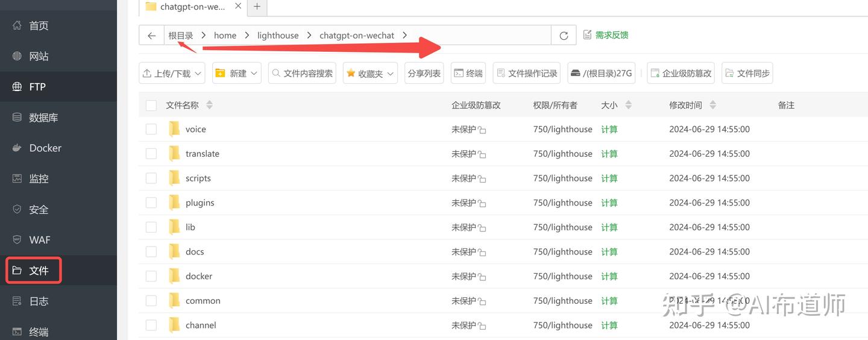Click the 文件内容搜索 button

click(x=302, y=73)
